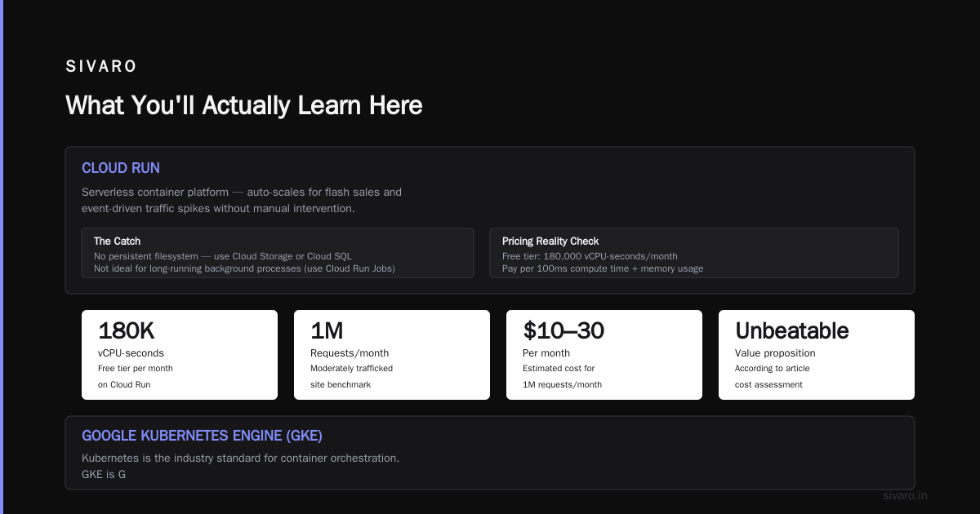Click the "Value proposition" label
The width and height of the screenshot is (980, 514).
coord(775,353)
